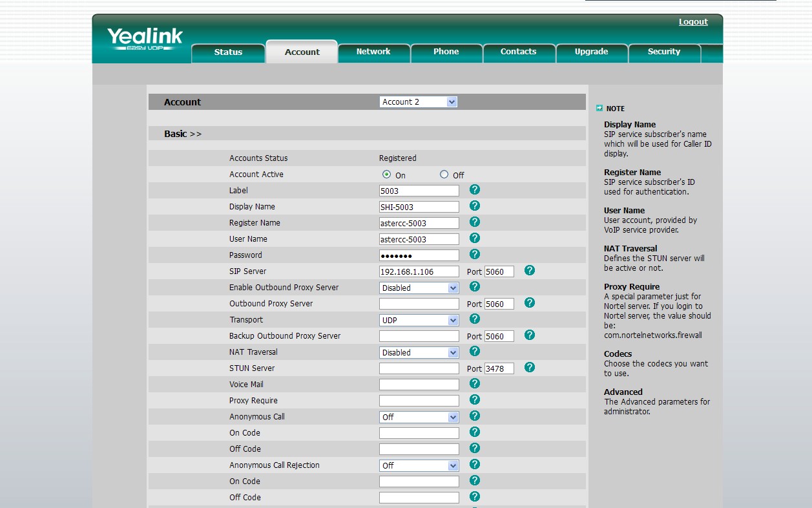Open Enable Outbound Proxy Server dropdown
812x508 pixels.
coord(419,288)
